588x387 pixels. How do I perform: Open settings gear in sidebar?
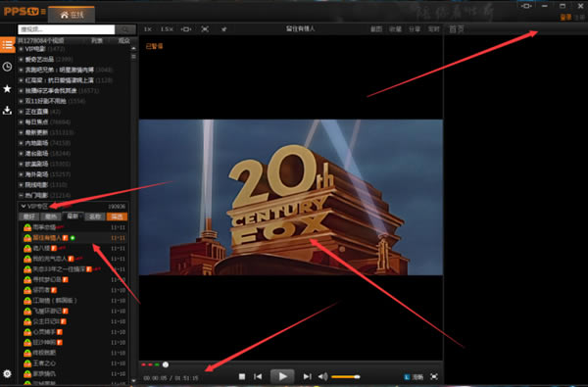(7, 373)
